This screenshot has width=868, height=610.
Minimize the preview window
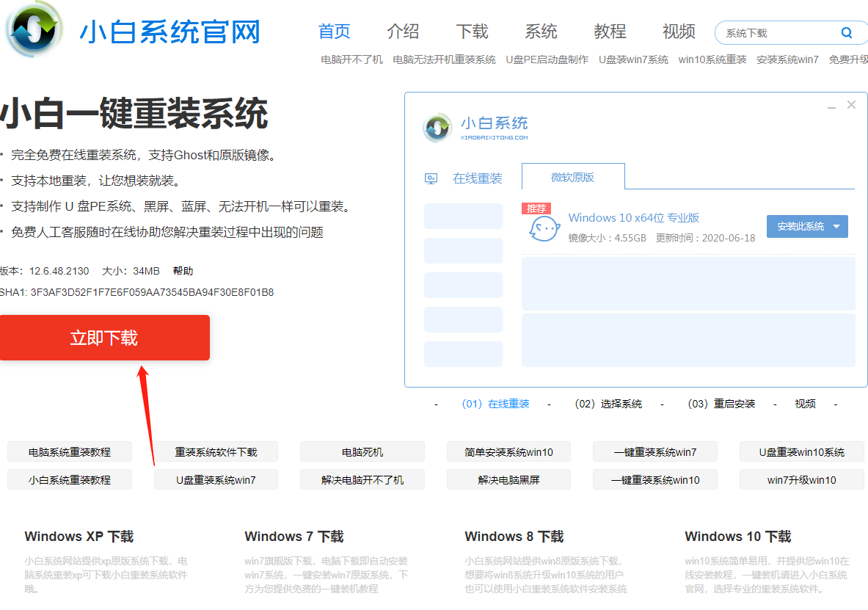831,106
